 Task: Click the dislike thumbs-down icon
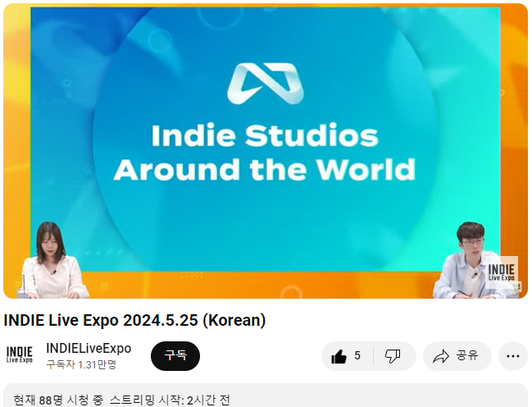(393, 356)
